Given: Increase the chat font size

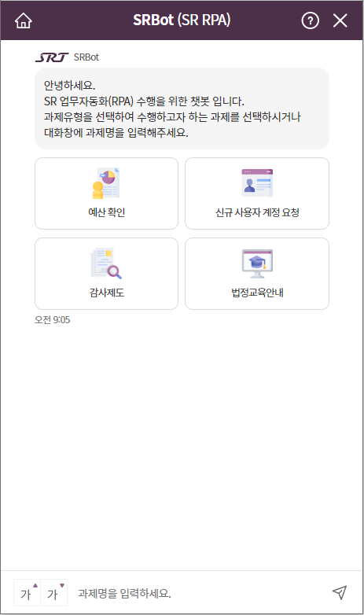Looking at the screenshot, I should pos(27,592).
